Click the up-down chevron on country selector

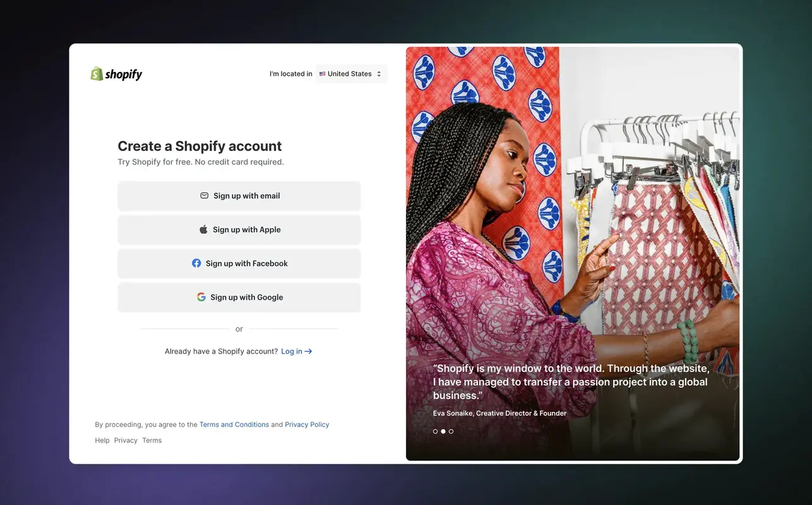[379, 74]
